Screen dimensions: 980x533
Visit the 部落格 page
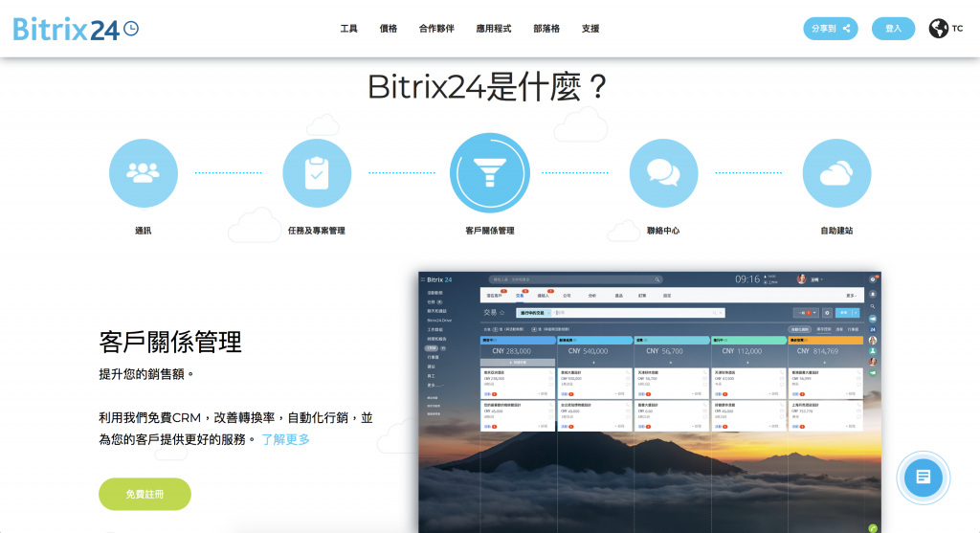pos(546,29)
